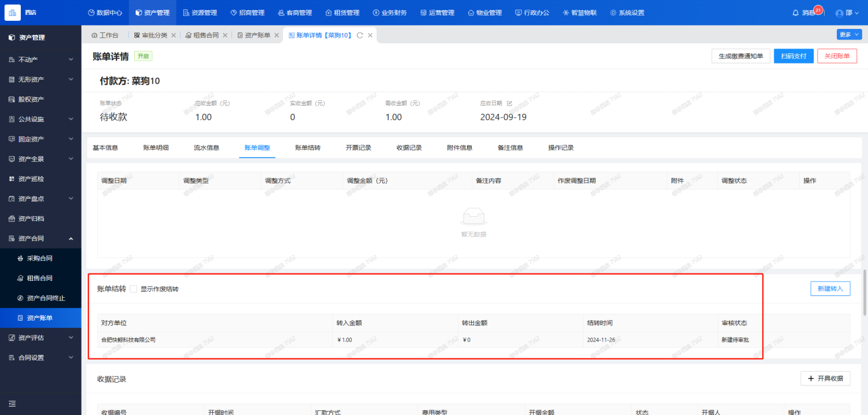Expand the 不动产 sidebar group
The height and width of the screenshot is (415, 868).
41,60
